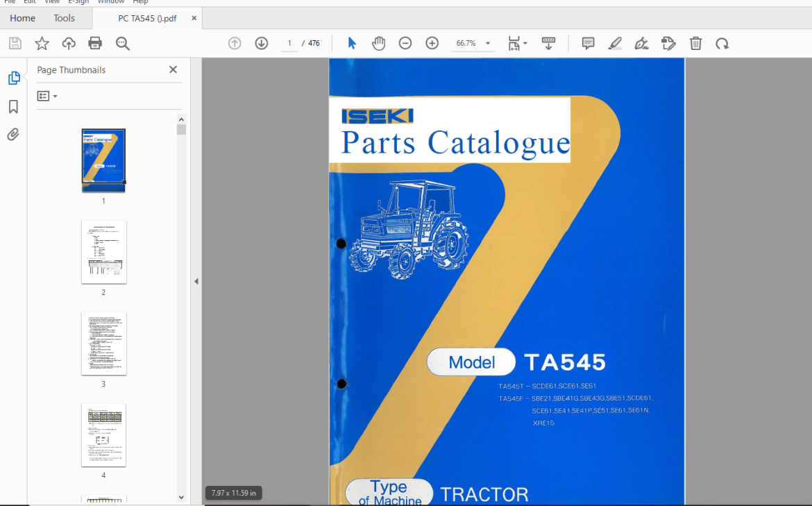Open thumbnail options menu dropdown
This screenshot has height=506, width=812.
point(47,96)
